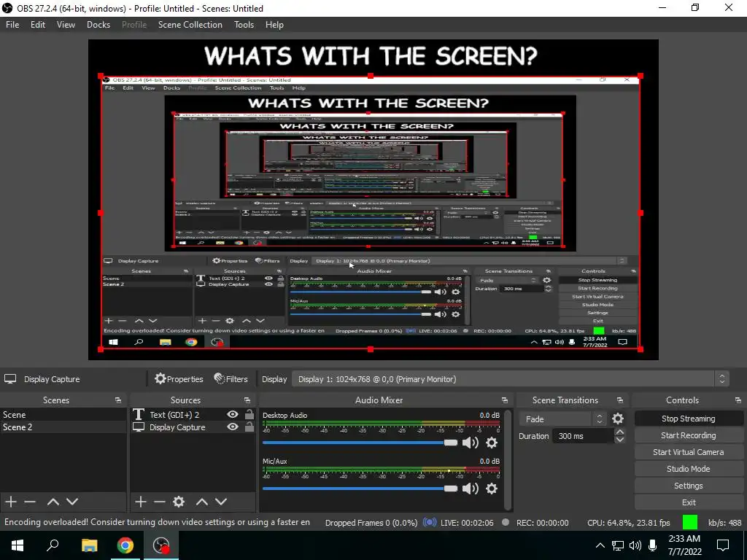The width and height of the screenshot is (747, 560).
Task: Open the Scene Collection menu
Action: click(190, 25)
